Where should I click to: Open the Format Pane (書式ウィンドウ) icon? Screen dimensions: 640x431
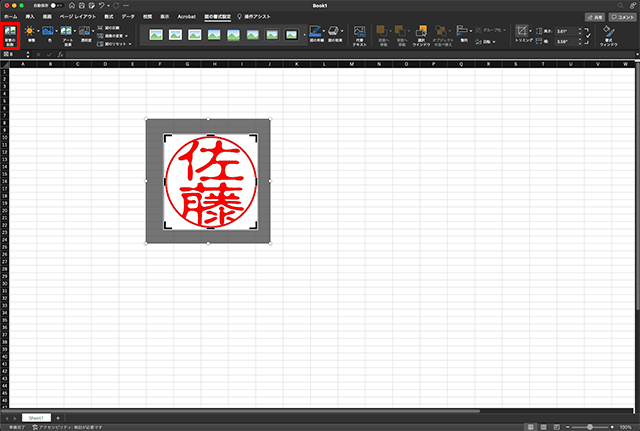[x=609, y=35]
